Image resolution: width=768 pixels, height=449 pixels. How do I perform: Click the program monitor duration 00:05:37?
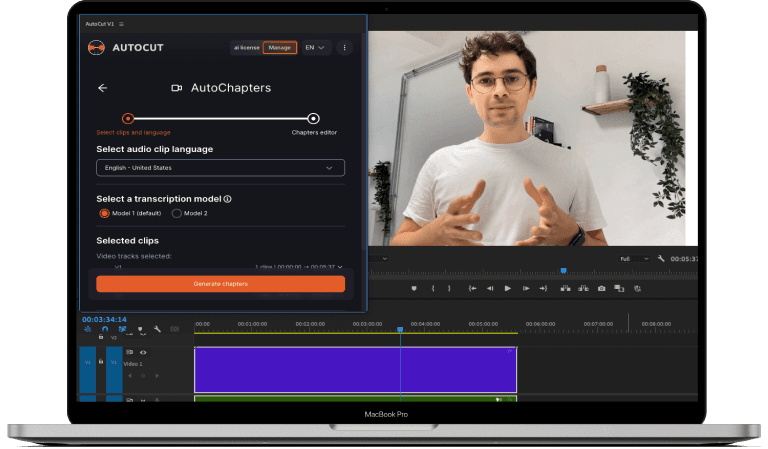[684, 259]
